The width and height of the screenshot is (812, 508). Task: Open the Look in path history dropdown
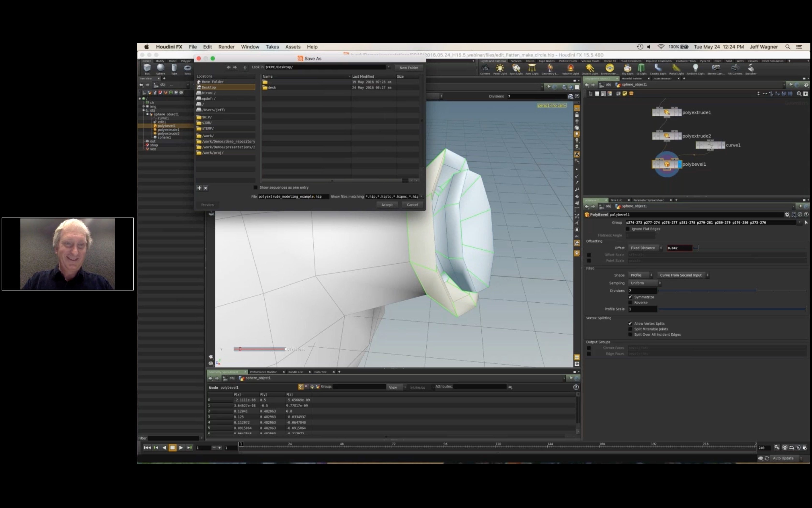[389, 67]
